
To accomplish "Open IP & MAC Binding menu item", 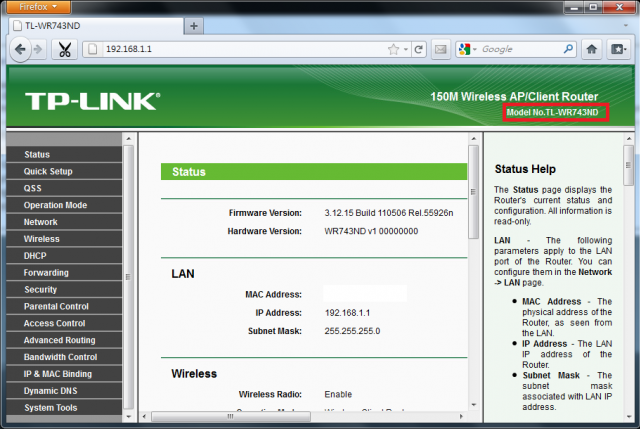I will tap(64, 374).
